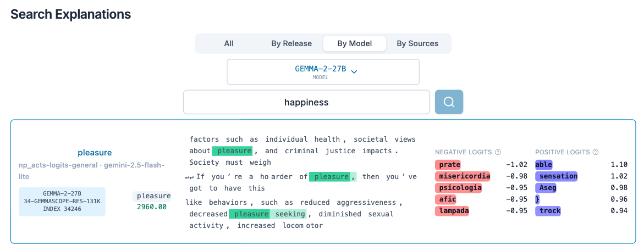
Task: Click the positive logit token able
Action: tap(544, 165)
